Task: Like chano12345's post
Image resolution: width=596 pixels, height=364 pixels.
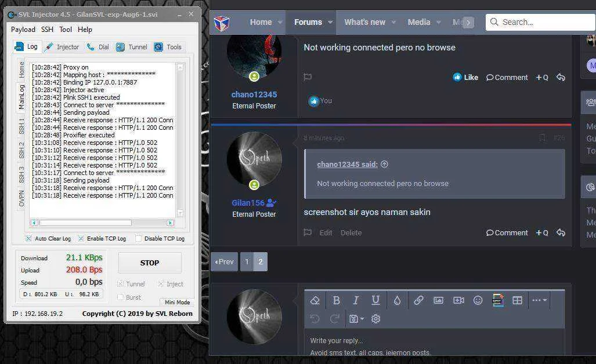Action: (x=465, y=77)
